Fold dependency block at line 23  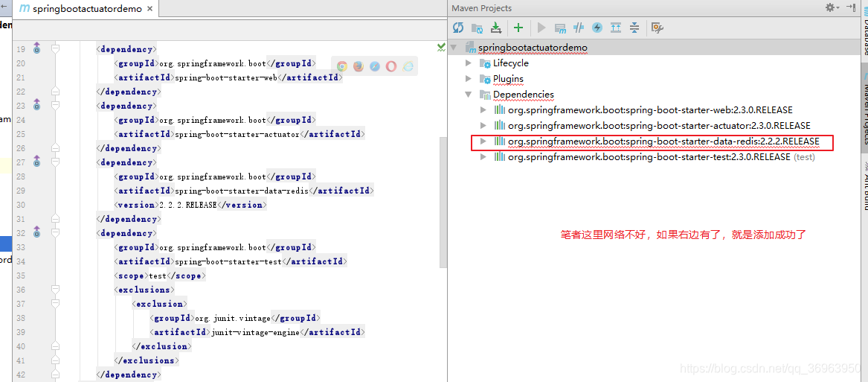[55, 106]
